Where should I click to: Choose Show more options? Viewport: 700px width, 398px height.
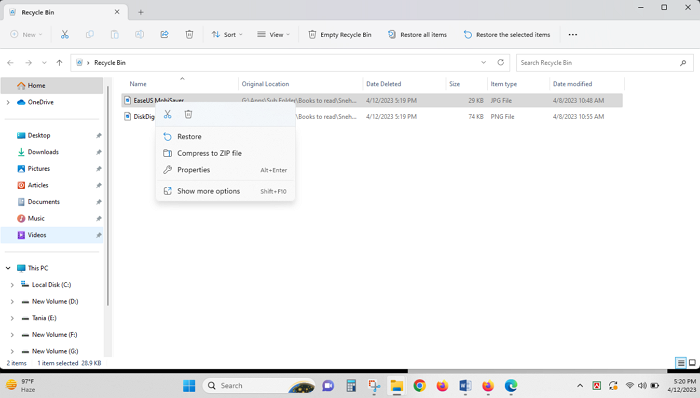225,191
